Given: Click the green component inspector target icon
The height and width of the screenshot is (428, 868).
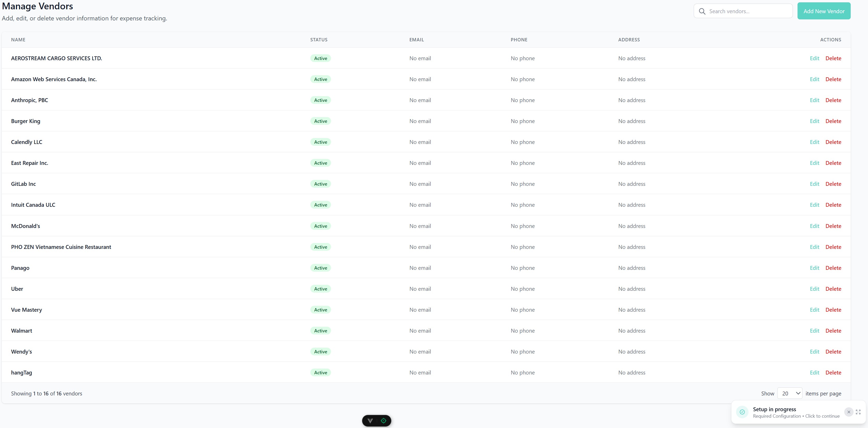Looking at the screenshot, I should [x=383, y=421].
